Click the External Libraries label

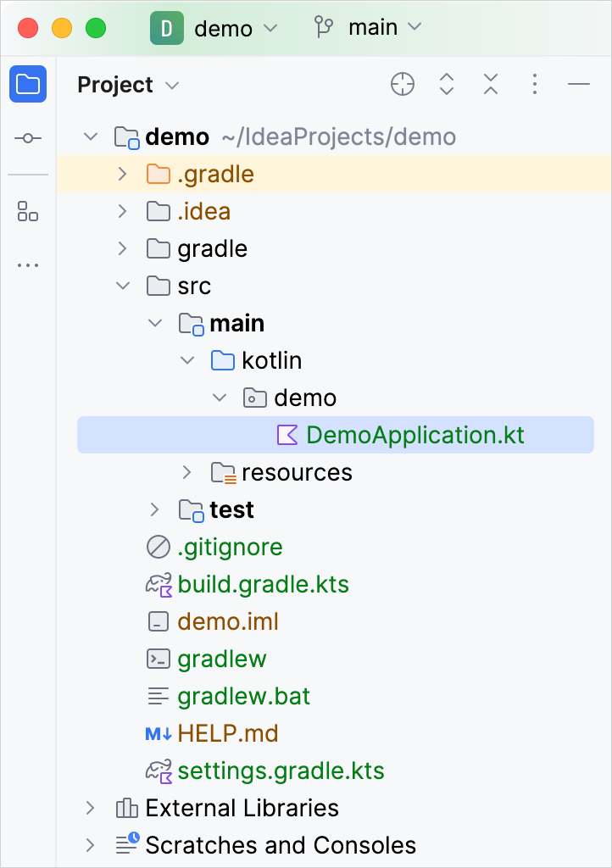242,808
